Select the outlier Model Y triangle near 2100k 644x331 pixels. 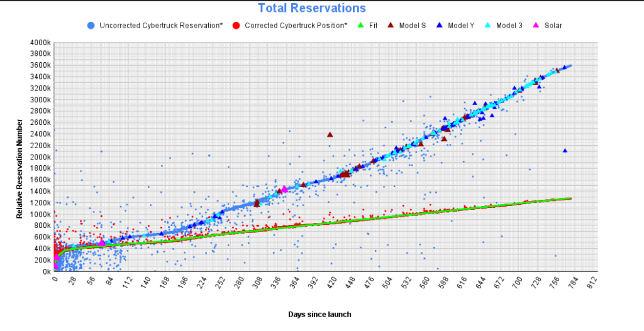coord(565,151)
